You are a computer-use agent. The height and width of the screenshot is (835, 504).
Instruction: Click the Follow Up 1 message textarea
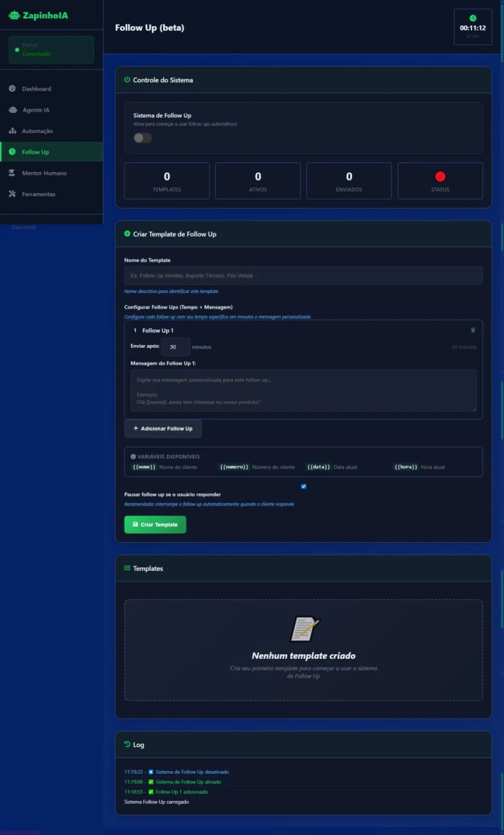tap(303, 390)
